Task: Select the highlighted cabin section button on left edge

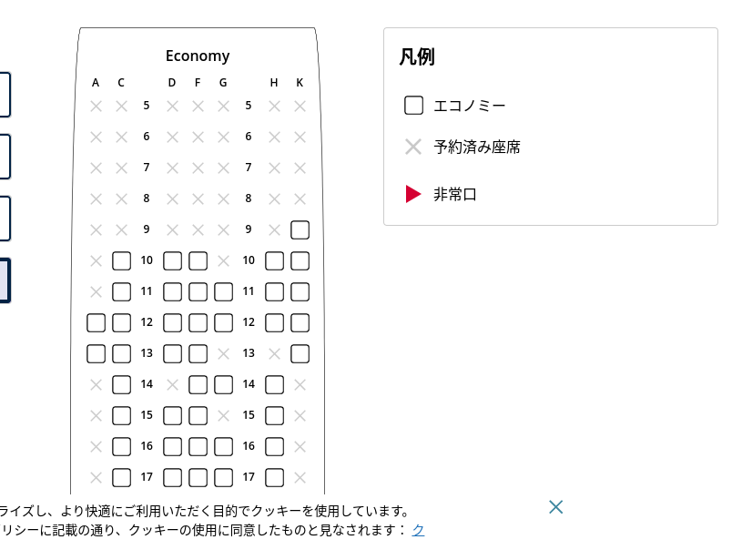Action: click(3, 280)
